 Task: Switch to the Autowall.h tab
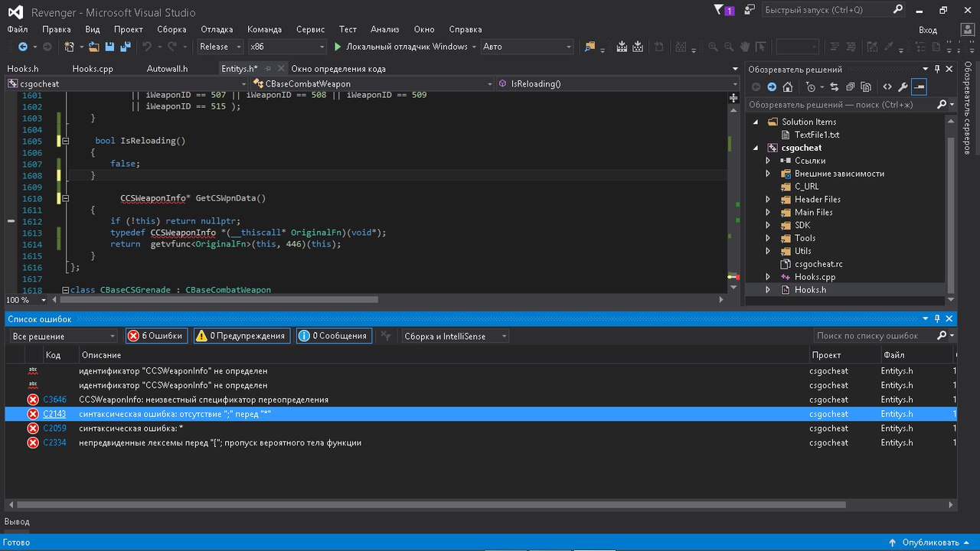tap(167, 68)
